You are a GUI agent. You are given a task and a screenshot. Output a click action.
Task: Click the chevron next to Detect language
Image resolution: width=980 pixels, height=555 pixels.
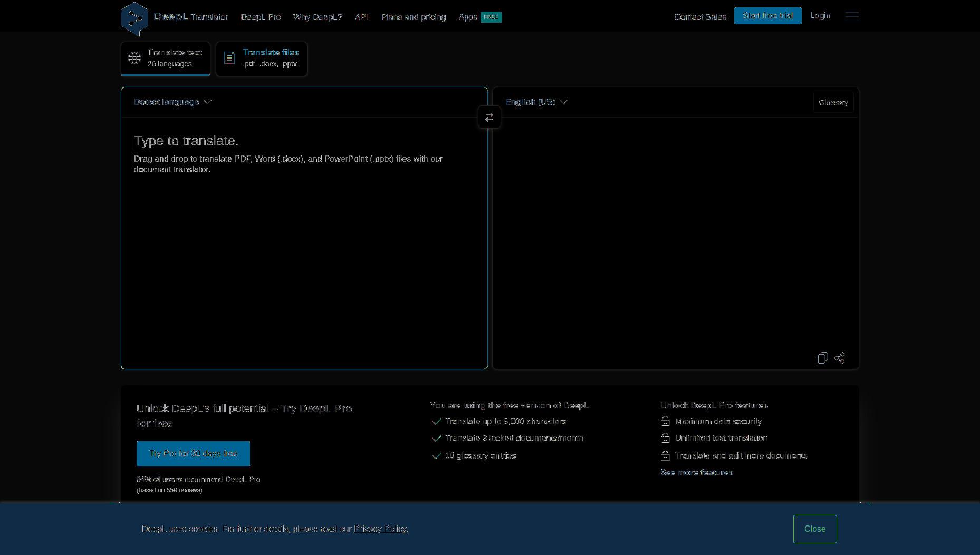(x=207, y=102)
